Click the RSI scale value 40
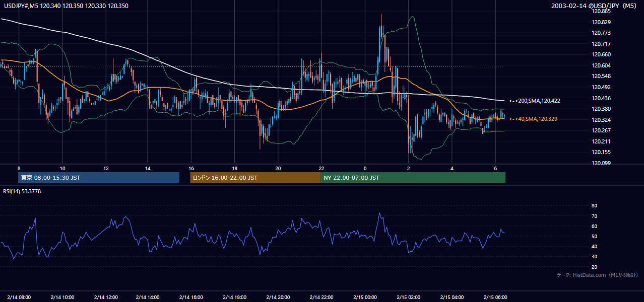The width and height of the screenshot is (644, 302). coord(594,246)
